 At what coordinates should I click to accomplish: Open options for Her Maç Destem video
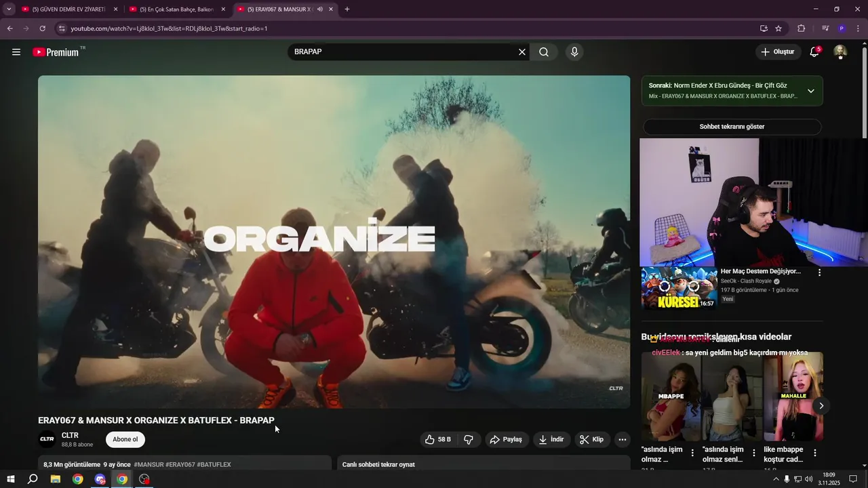819,272
